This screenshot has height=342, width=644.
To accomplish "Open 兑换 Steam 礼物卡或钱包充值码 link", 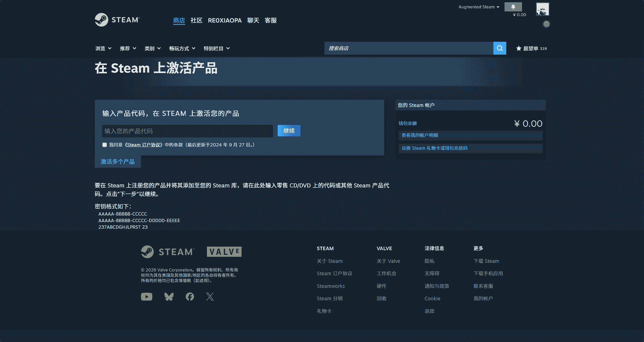I will (x=470, y=148).
